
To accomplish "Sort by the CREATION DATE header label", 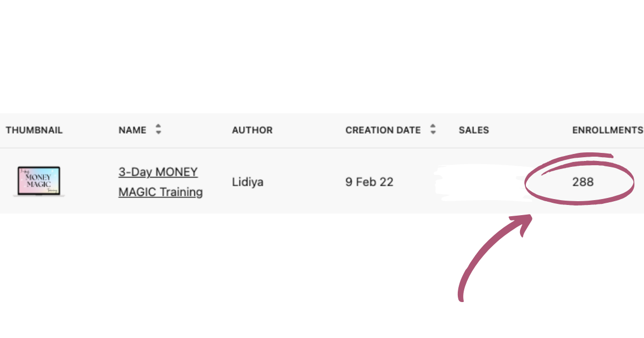I will (383, 130).
